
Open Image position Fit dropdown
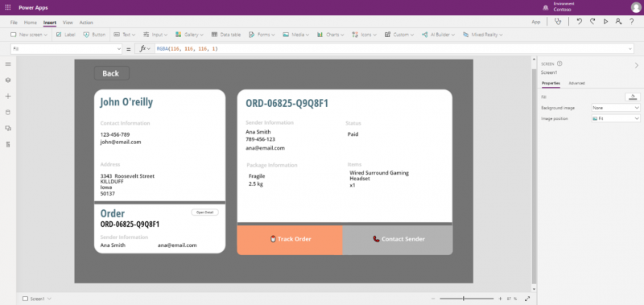tap(616, 118)
